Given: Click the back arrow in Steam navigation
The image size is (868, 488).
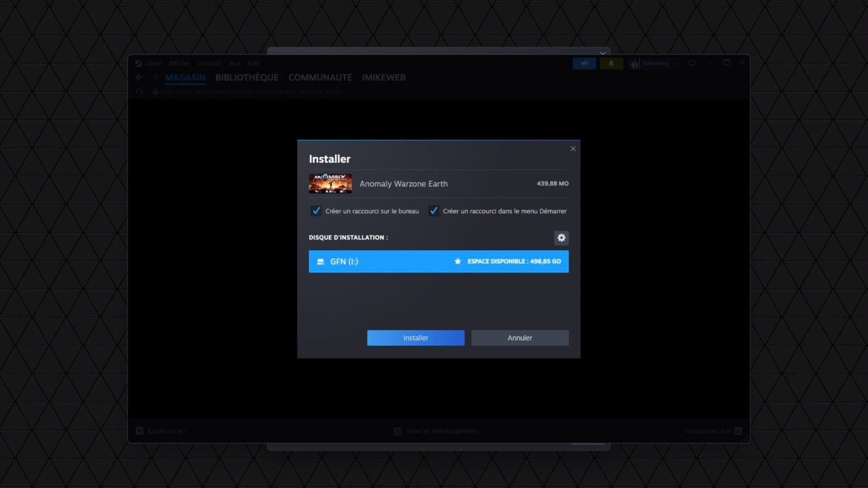Looking at the screenshot, I should tap(139, 77).
